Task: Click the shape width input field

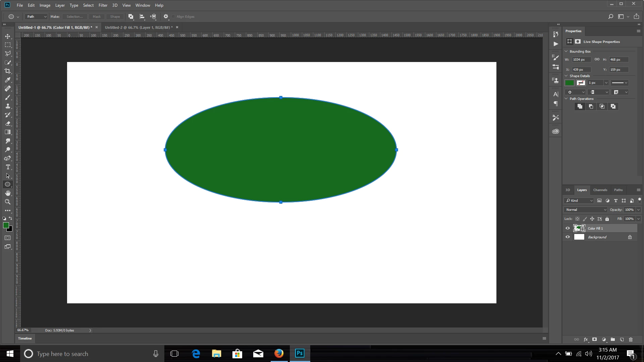Action: [581, 60]
